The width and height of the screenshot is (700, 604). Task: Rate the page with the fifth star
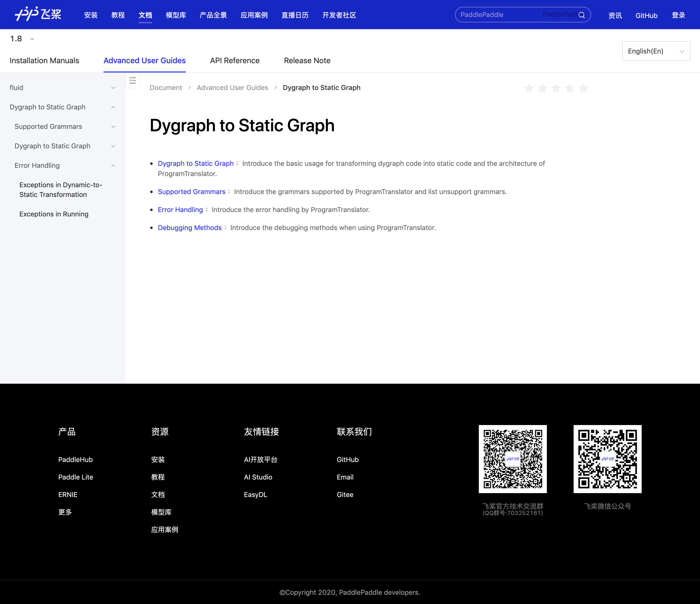[583, 89]
